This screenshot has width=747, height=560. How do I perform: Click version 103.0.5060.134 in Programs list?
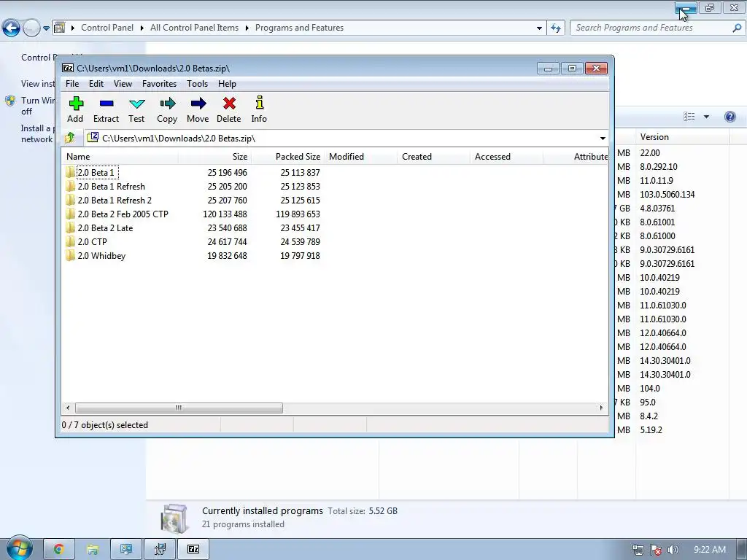tap(667, 194)
